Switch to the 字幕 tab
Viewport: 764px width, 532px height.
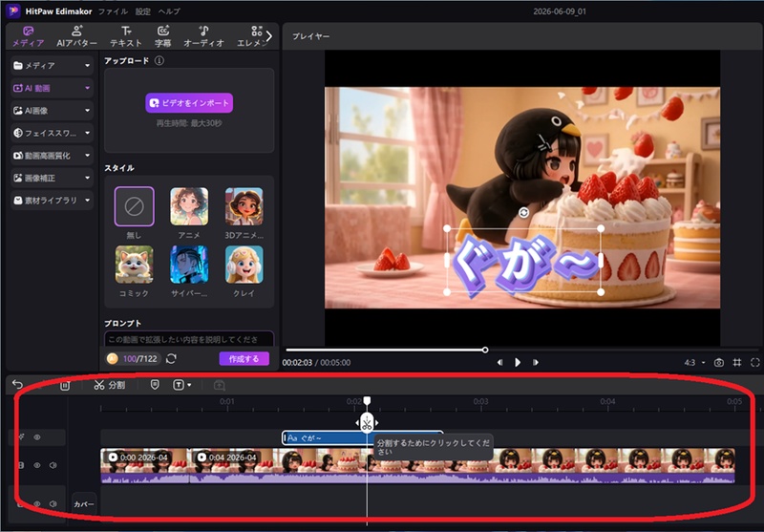[x=162, y=36]
